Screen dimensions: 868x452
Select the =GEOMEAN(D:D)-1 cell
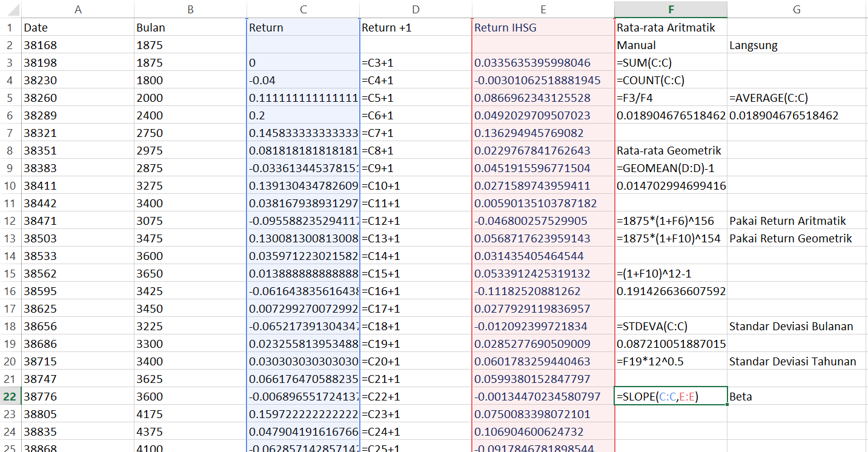671,168
